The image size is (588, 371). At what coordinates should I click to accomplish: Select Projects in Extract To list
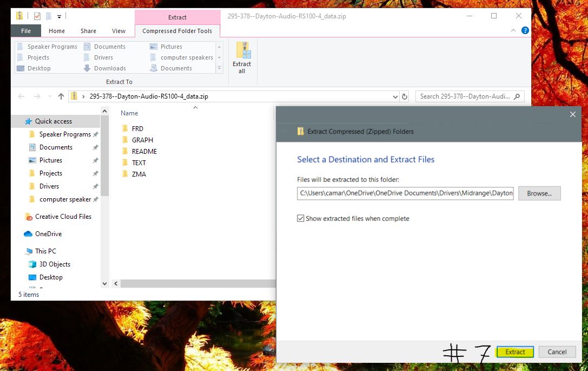33,57
